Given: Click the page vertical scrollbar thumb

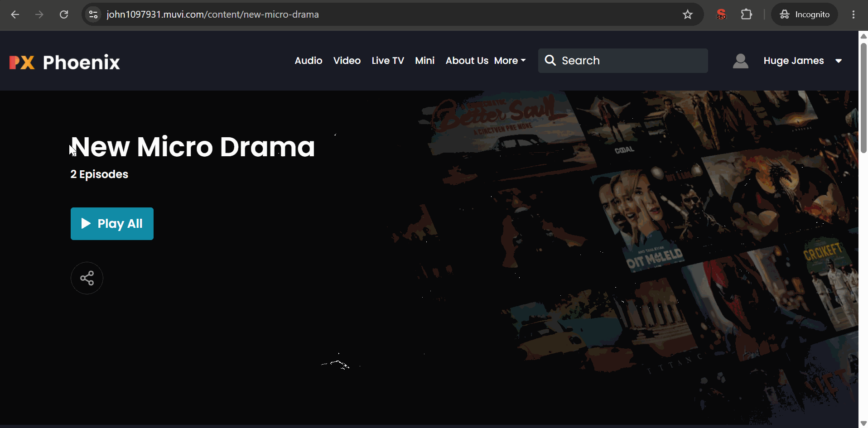Looking at the screenshot, I should pos(863,98).
